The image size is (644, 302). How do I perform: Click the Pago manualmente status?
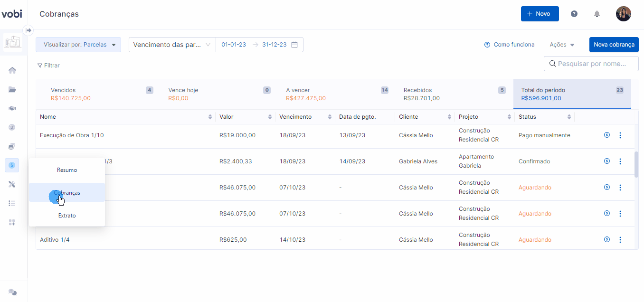pyautogui.click(x=544, y=135)
